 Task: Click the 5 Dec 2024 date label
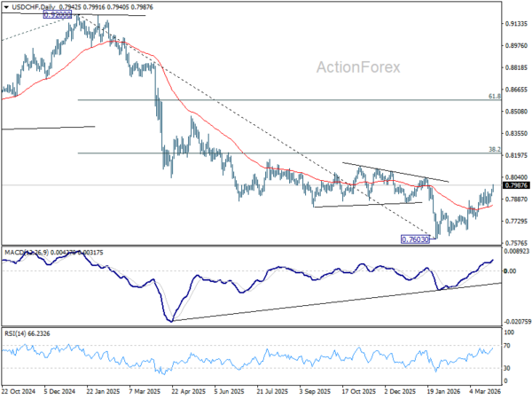coord(60,392)
